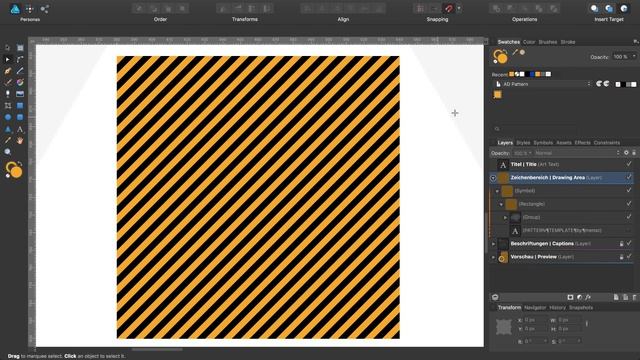Open the Navigator tab
This screenshot has width=640, height=360.
point(535,308)
